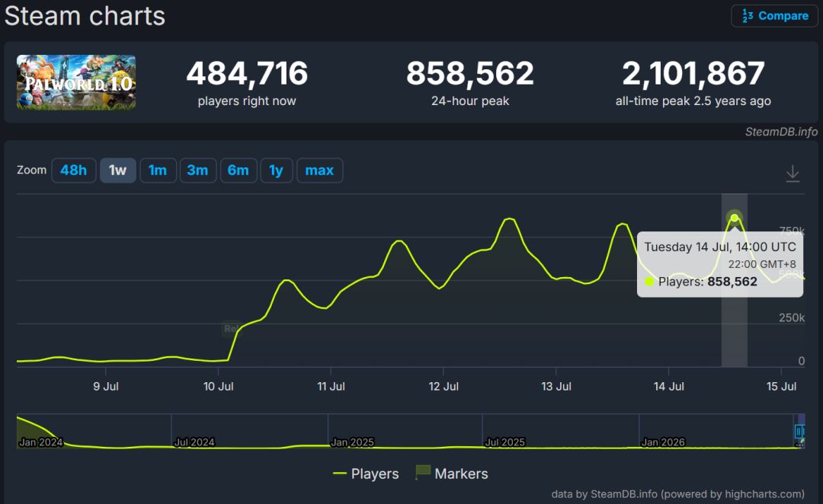Image resolution: width=823 pixels, height=504 pixels.
Task: Click the 11 Jul axis label
Action: 331,387
